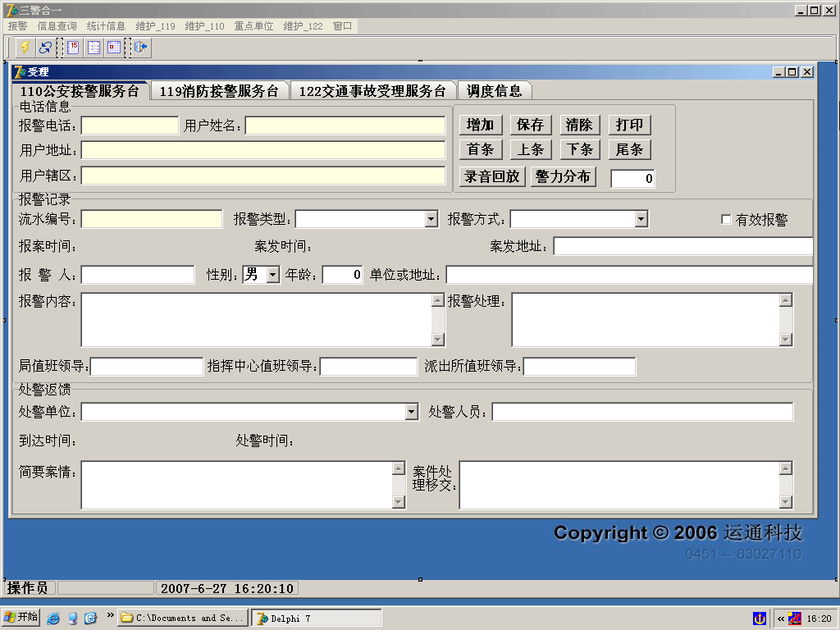Image resolution: width=840 pixels, height=630 pixels.
Task: Expand hidden system tray icons arrow
Action: [x=781, y=619]
